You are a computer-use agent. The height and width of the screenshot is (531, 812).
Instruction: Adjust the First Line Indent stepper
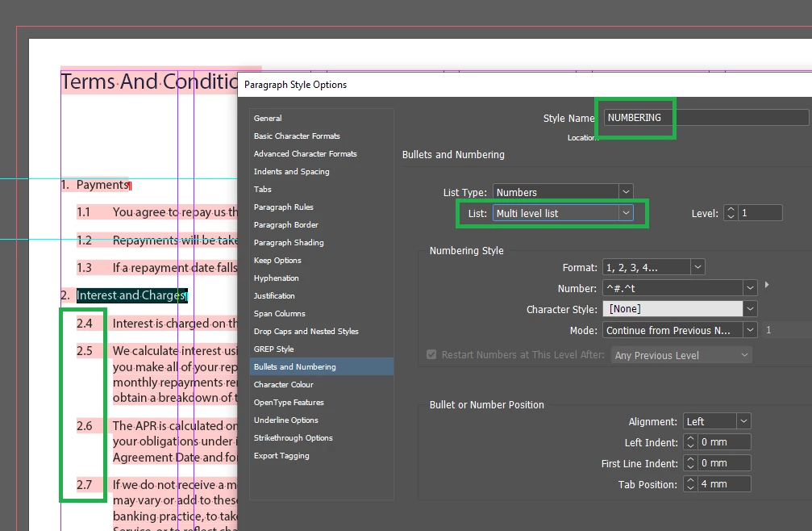pos(690,463)
